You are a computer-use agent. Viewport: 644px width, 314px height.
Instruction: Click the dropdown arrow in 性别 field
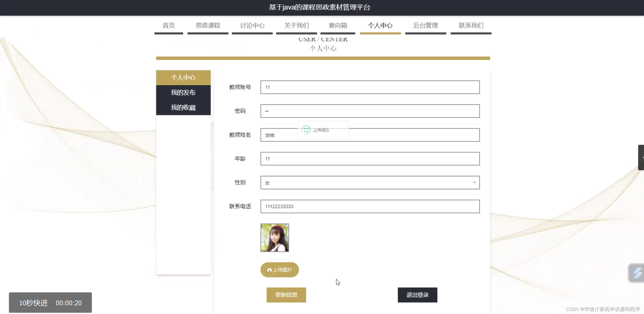coord(474,182)
